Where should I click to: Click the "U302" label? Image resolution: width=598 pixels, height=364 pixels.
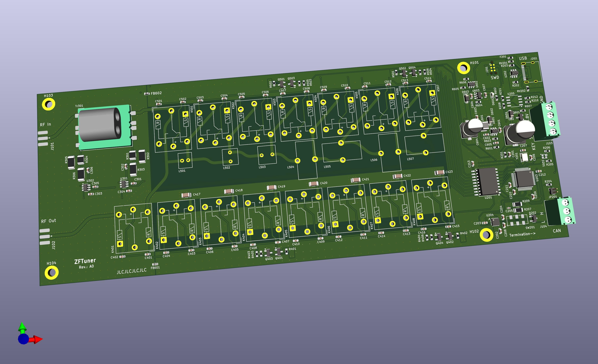tap(90, 181)
